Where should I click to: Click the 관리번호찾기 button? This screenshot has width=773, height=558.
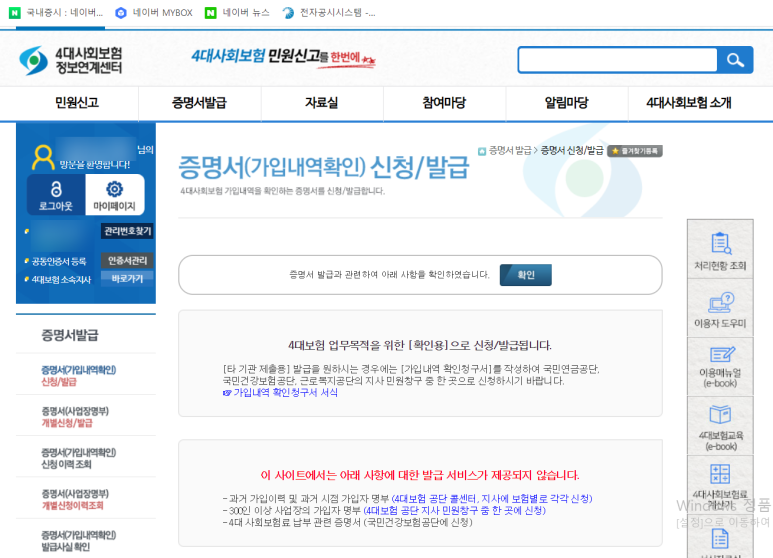point(127,231)
